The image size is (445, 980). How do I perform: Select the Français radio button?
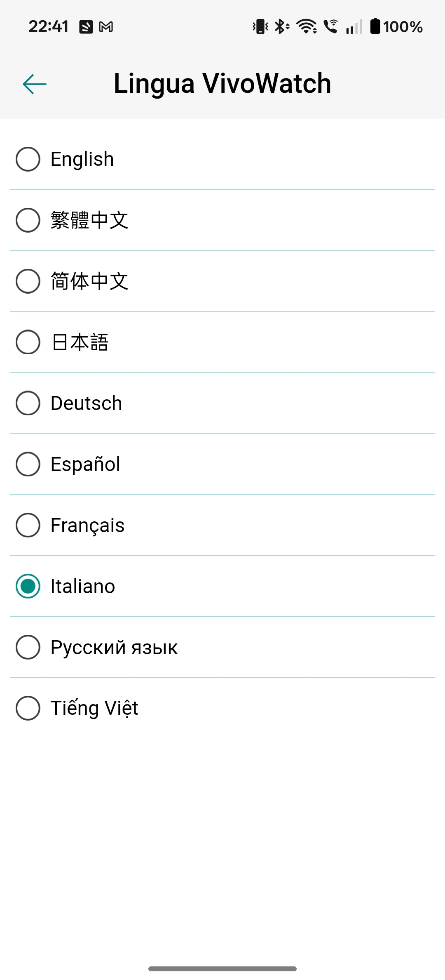coord(28,525)
